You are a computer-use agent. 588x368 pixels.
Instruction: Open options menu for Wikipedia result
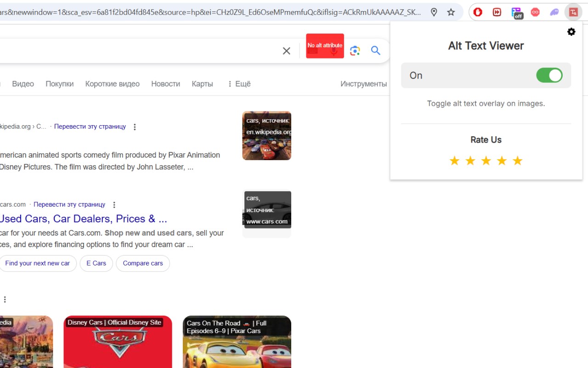click(135, 127)
